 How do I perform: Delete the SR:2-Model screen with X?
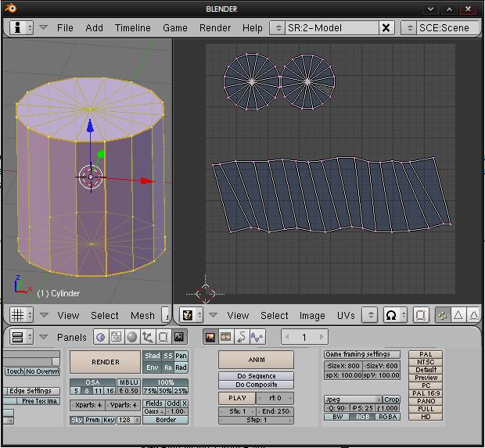pos(386,27)
